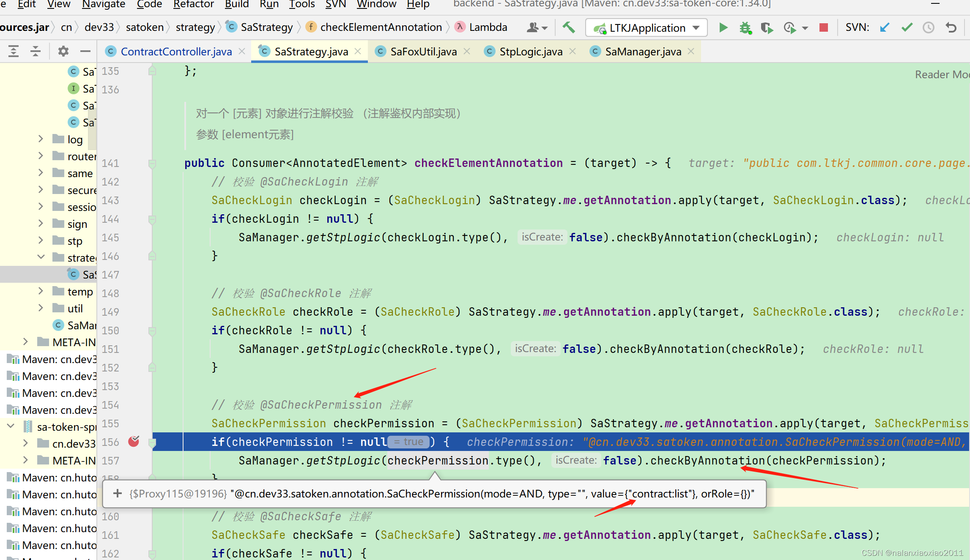Open the Refactor menu
The height and width of the screenshot is (560, 970).
(193, 4)
